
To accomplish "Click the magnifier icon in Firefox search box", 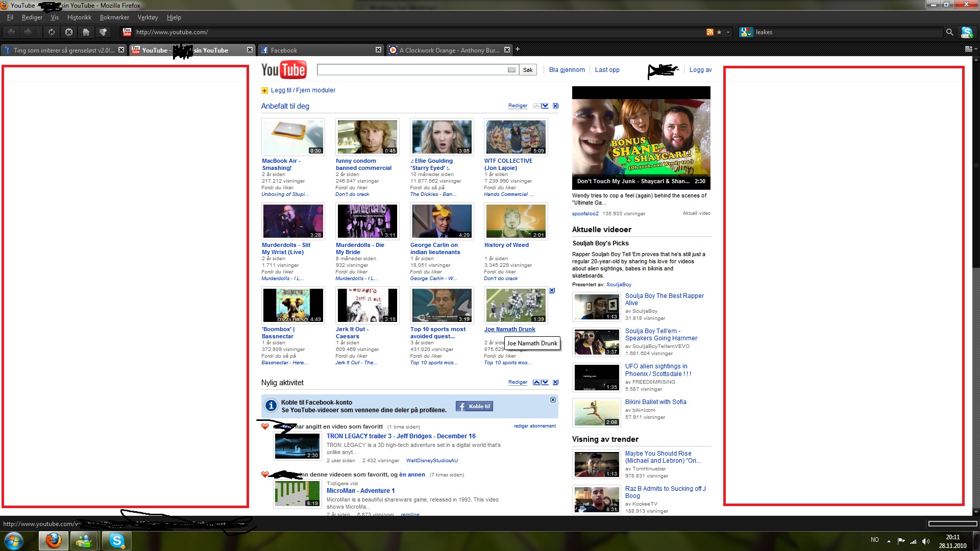I will click(x=949, y=32).
